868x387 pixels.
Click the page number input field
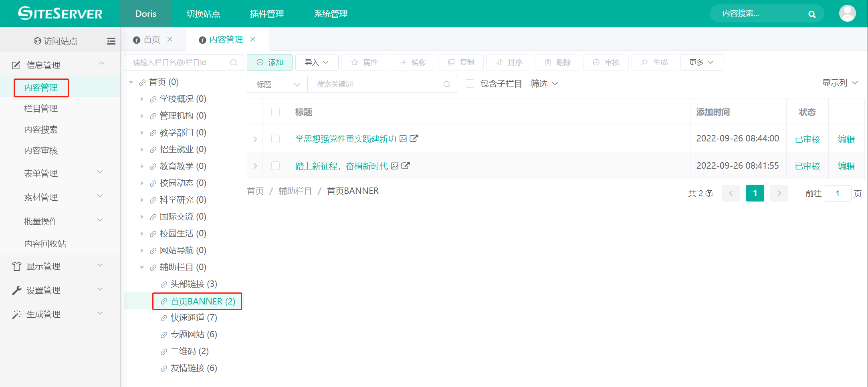(838, 193)
